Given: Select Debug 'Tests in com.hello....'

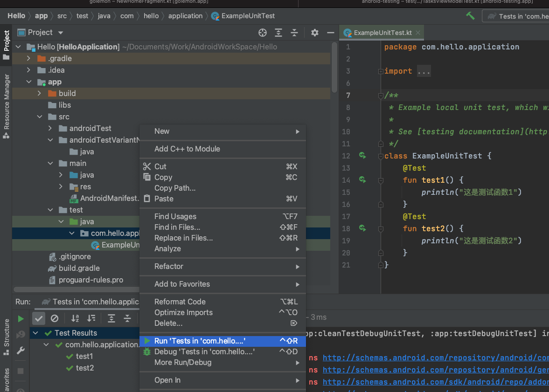Looking at the screenshot, I should 222,352.
